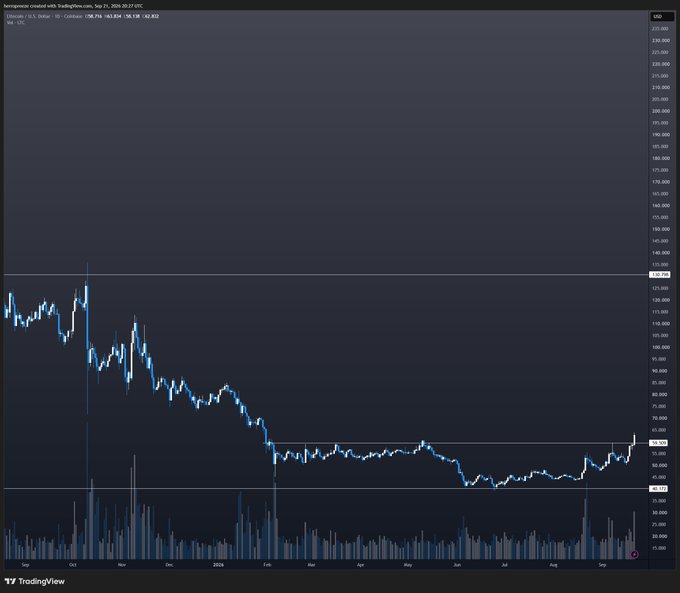Click the 59.509 horizontal line price label
Viewport: 680px width, 593px height.
pos(659,443)
